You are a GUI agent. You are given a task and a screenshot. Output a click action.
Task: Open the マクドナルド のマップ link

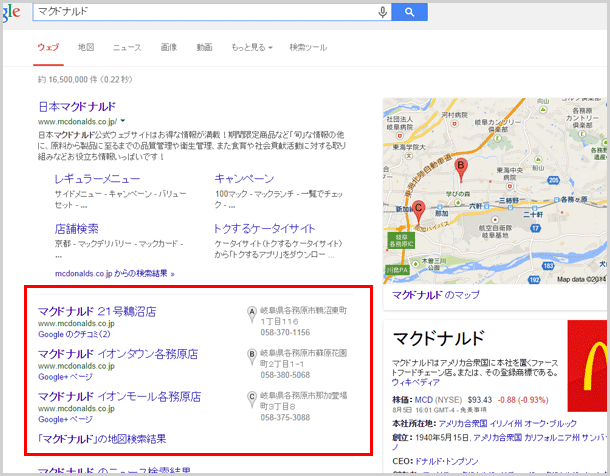436,295
